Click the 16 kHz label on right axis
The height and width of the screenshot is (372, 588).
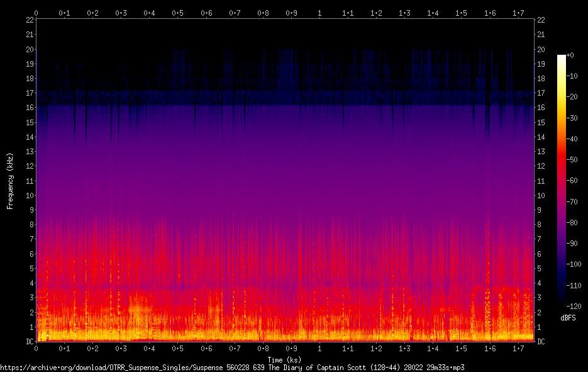(x=541, y=108)
